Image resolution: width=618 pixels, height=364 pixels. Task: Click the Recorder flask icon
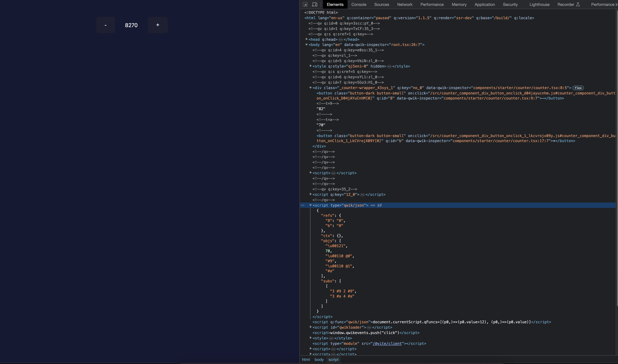[578, 4]
